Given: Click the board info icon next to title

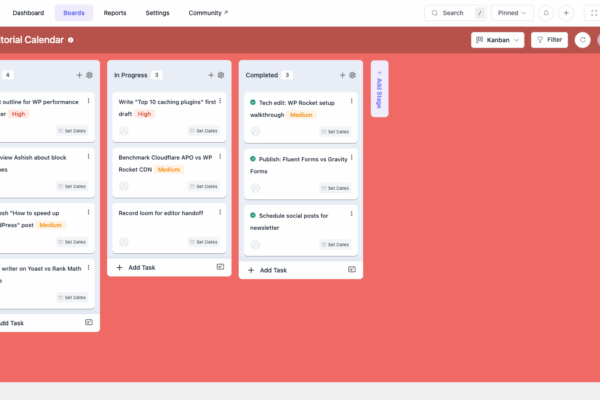Looking at the screenshot, I should click(x=71, y=40).
